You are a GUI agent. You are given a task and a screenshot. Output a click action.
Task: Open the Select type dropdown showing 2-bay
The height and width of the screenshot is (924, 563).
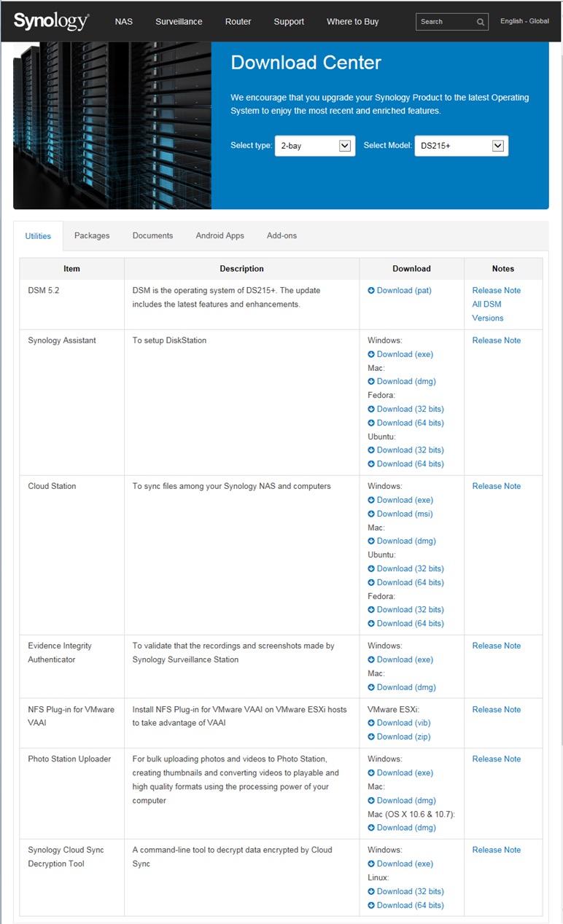point(314,146)
